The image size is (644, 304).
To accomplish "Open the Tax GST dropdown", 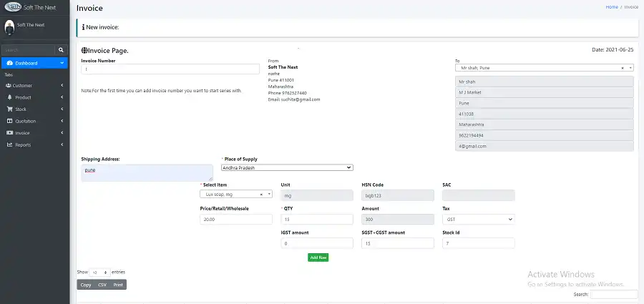I will point(478,220).
